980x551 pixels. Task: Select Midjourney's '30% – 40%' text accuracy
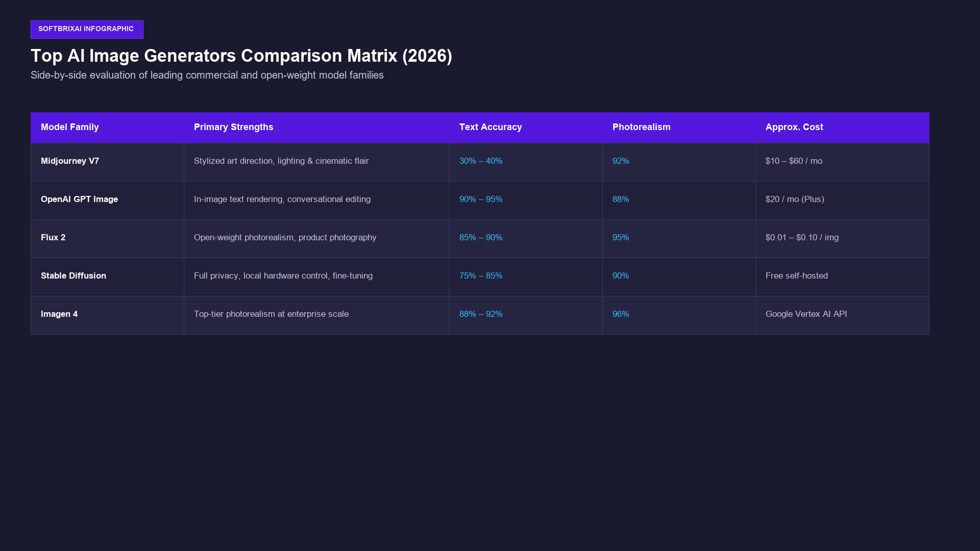click(x=481, y=161)
